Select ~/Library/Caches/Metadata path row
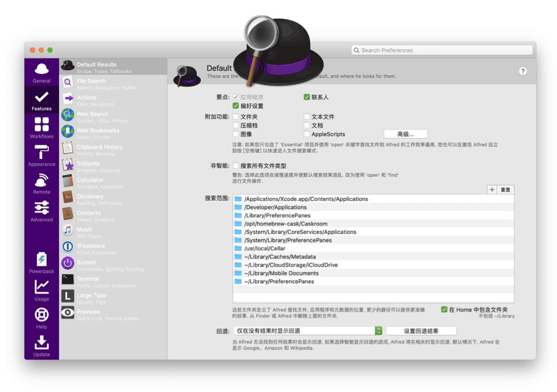The width and height of the screenshot is (557, 392). click(373, 257)
